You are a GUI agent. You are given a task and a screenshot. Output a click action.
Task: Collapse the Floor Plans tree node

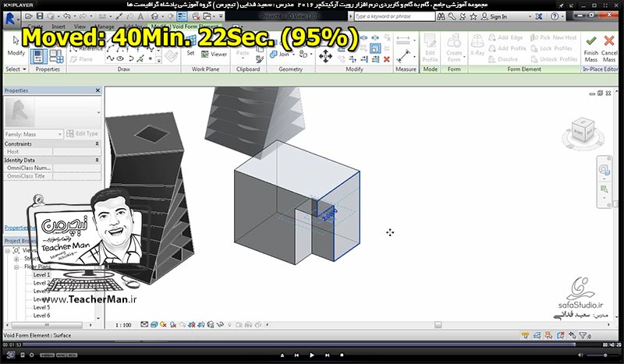(16, 267)
